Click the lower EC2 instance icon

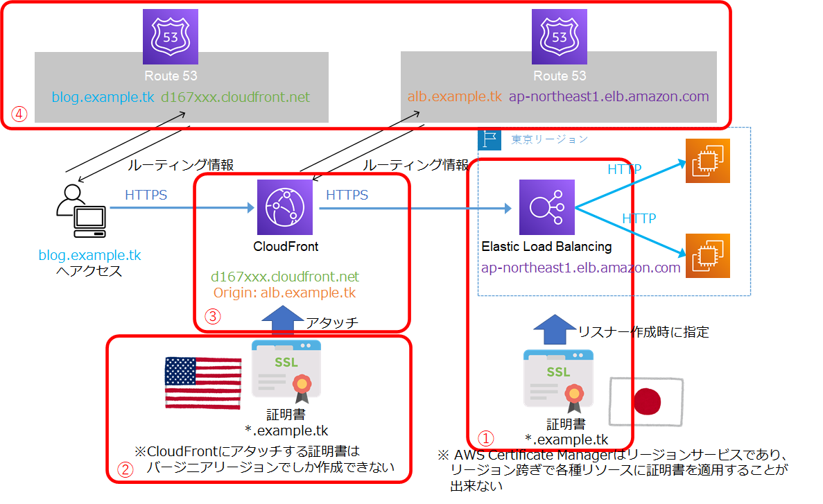[707, 256]
